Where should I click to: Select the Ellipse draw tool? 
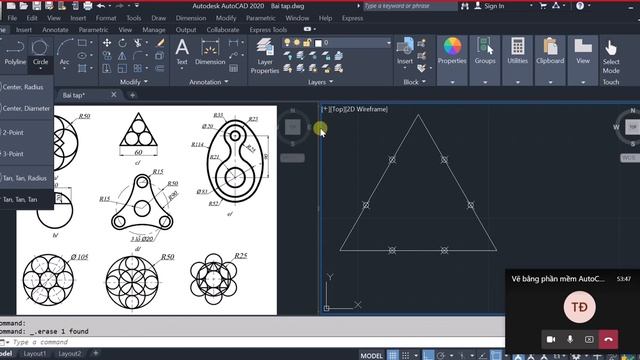[82, 56]
